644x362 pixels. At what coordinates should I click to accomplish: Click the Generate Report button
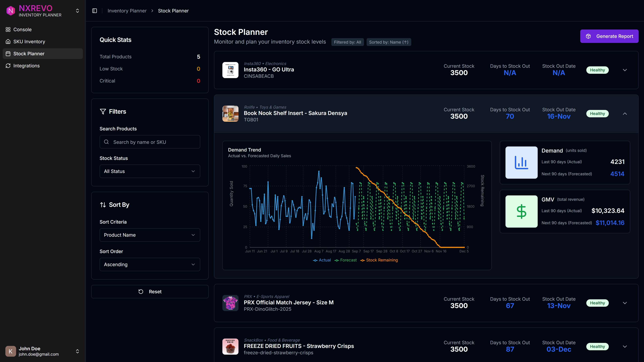[609, 36]
